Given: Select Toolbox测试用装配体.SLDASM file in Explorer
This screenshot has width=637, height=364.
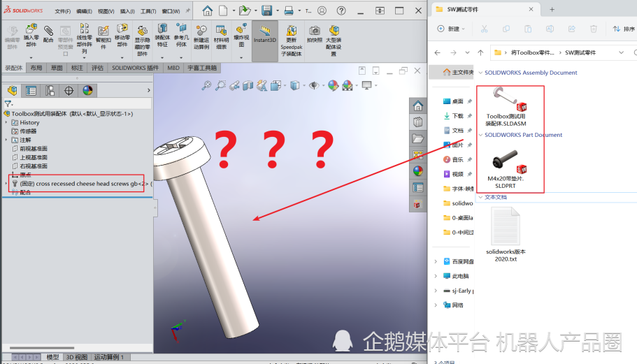Looking at the screenshot, I should point(507,106).
